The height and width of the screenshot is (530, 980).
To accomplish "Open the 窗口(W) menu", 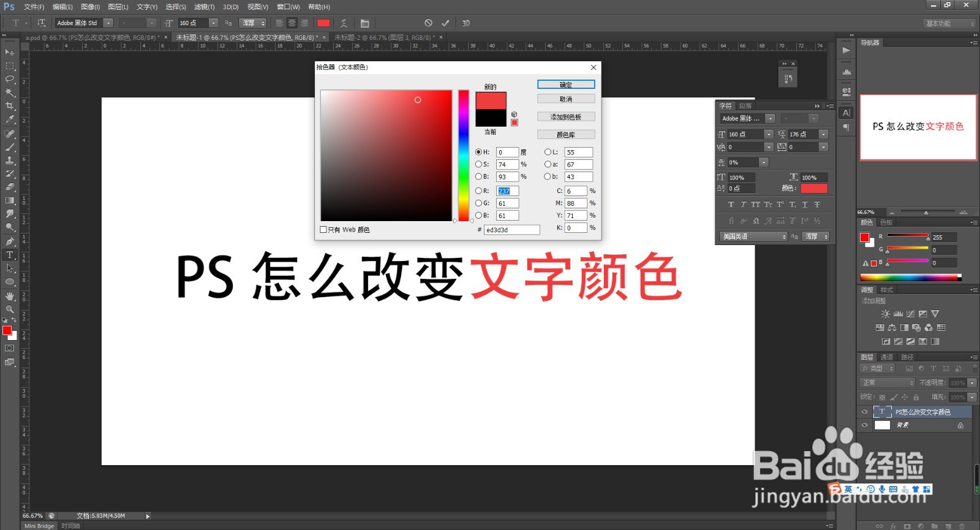I will point(288,7).
